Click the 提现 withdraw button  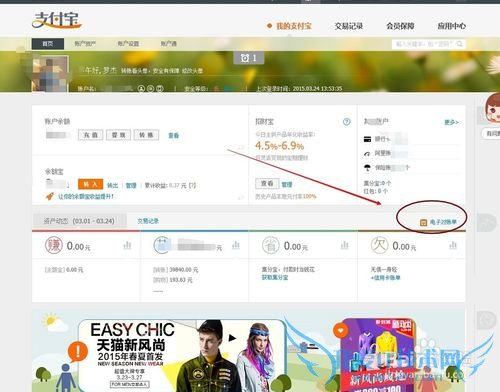point(119,135)
